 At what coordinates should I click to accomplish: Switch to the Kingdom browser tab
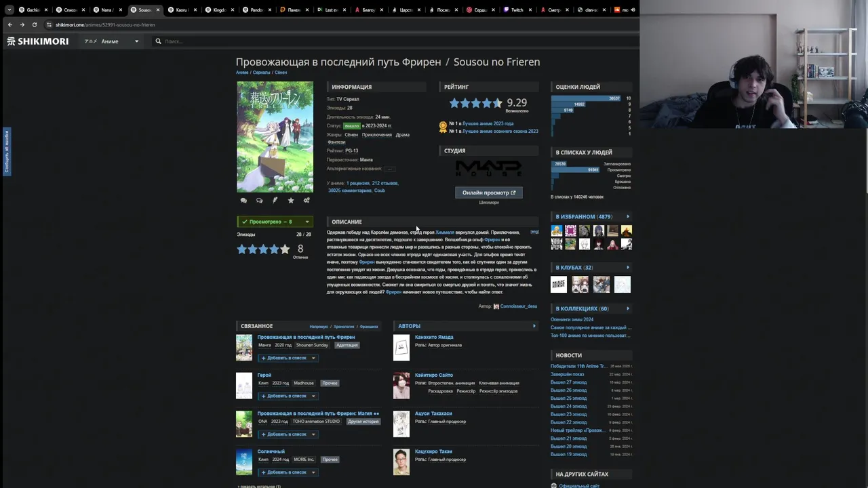coord(218,10)
